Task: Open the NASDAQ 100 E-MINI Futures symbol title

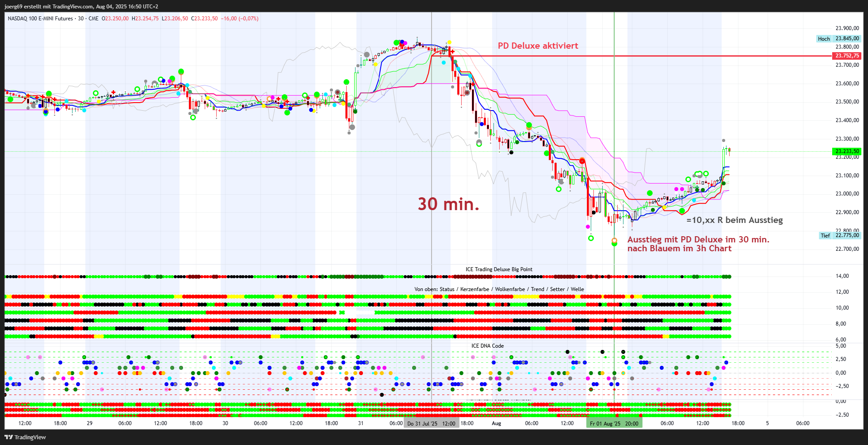Action: pos(40,19)
